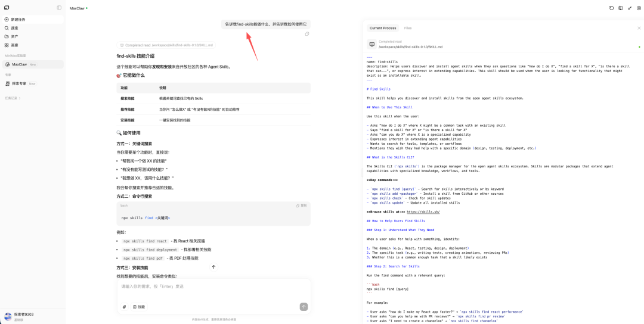Click the 它能做什么 heading
The width and height of the screenshot is (644, 324).
coord(131,75)
